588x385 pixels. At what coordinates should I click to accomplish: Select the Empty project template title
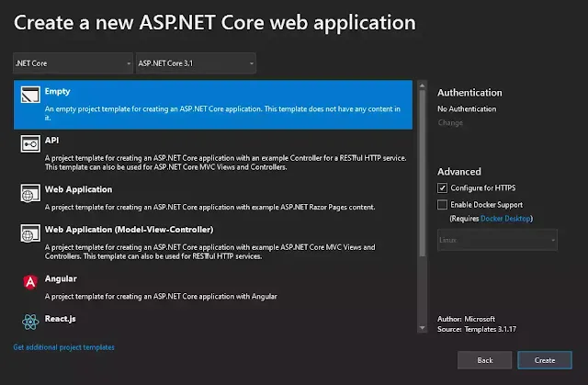point(57,92)
